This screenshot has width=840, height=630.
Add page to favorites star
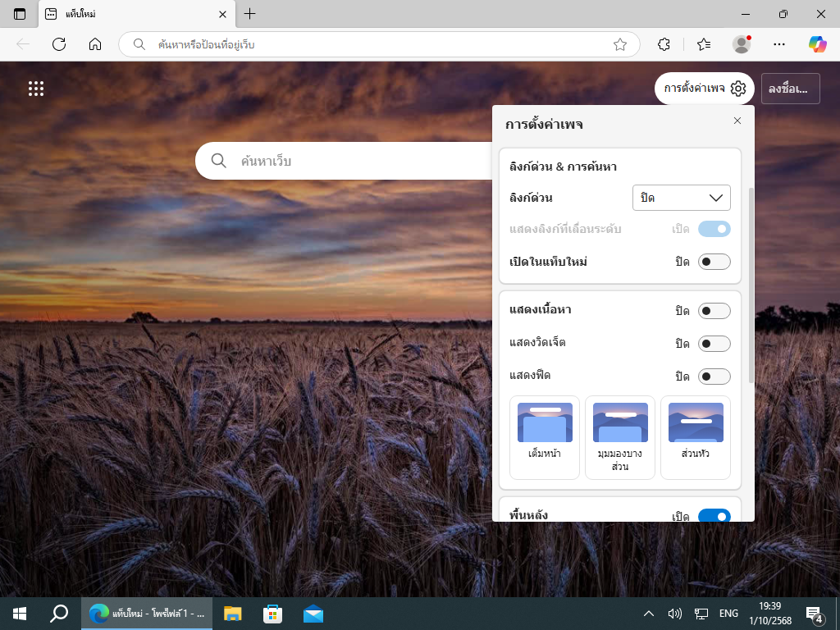[620, 44]
